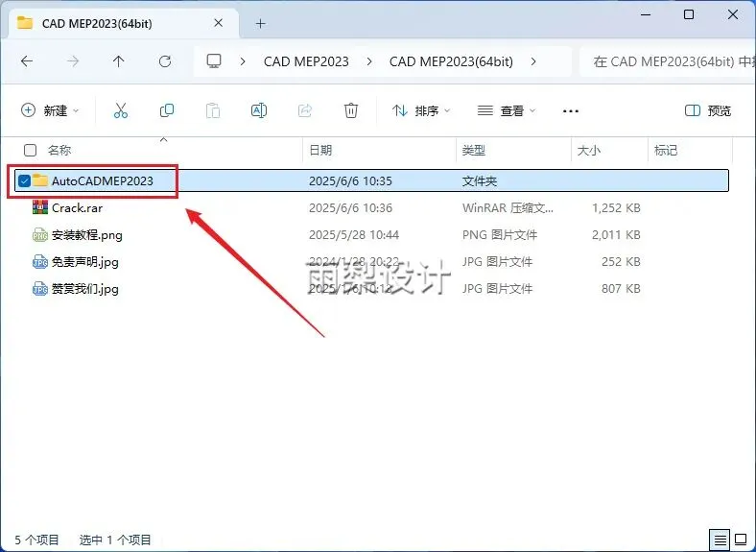Click CAD MEP2023 in the address breadcrumb
This screenshot has width=756, height=552.
[x=306, y=61]
